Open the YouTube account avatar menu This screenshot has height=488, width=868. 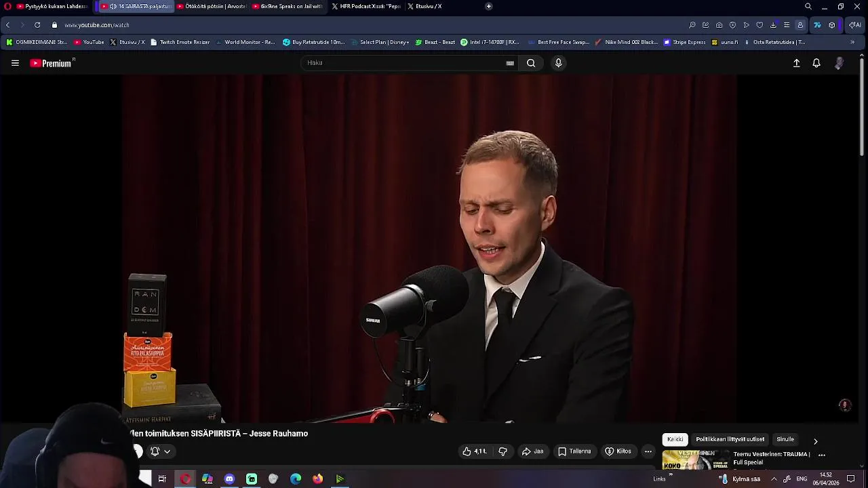click(x=840, y=63)
